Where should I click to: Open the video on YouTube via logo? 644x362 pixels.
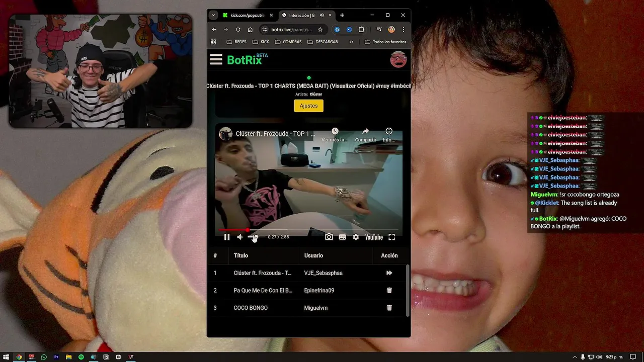click(374, 237)
